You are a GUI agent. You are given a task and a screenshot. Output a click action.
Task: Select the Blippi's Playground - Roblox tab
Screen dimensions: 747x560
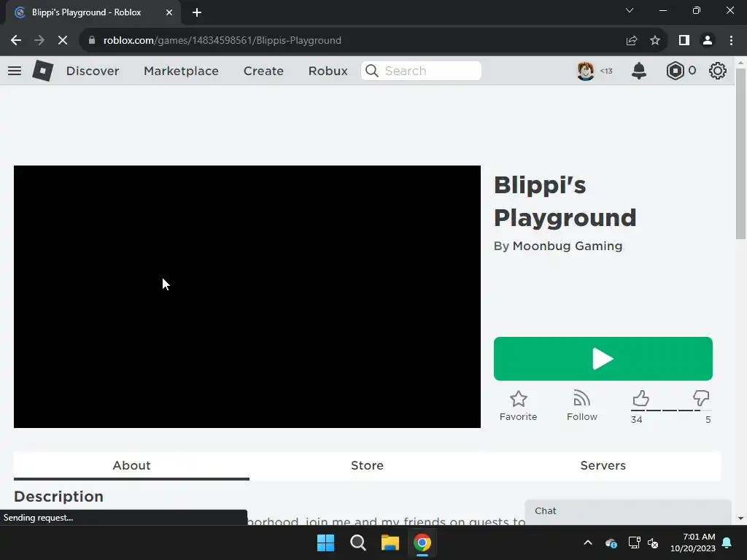[93, 12]
